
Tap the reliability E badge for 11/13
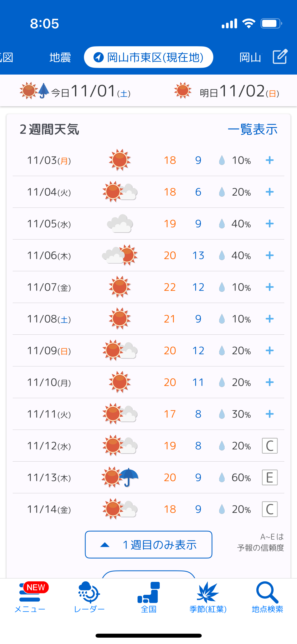pyautogui.click(x=270, y=477)
